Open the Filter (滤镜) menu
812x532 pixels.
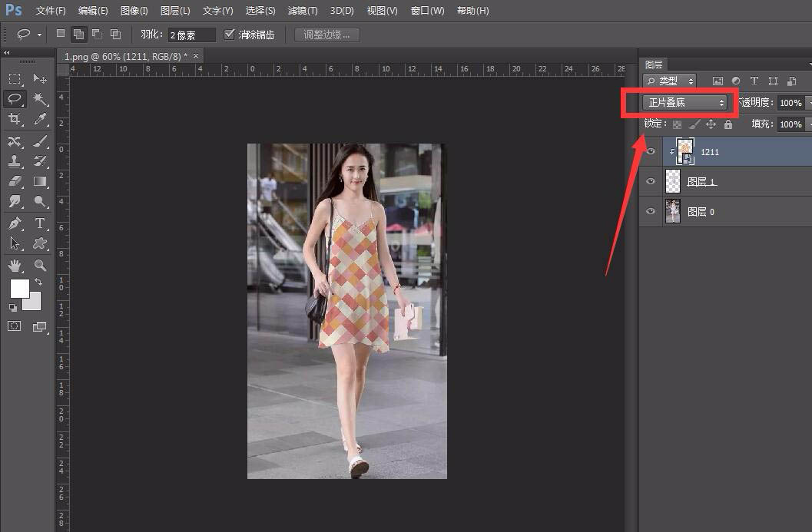pyautogui.click(x=303, y=10)
